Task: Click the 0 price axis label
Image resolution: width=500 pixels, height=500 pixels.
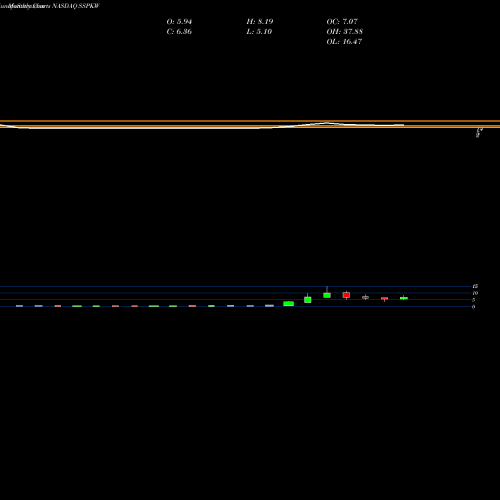Action: pos(473,307)
